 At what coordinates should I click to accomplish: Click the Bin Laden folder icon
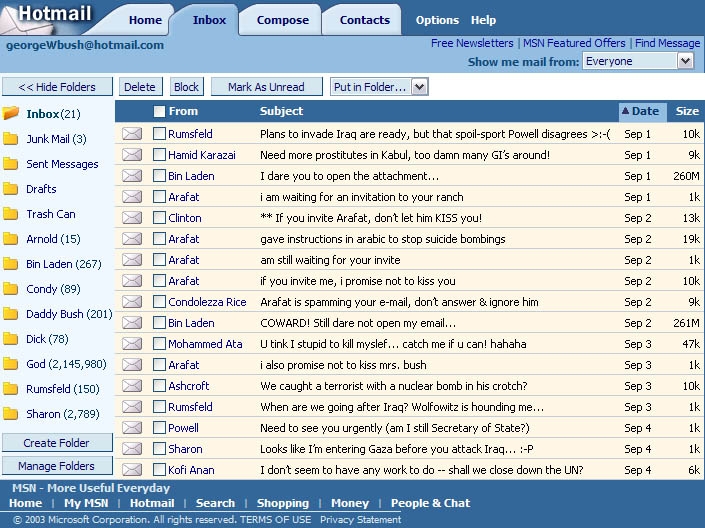point(10,264)
